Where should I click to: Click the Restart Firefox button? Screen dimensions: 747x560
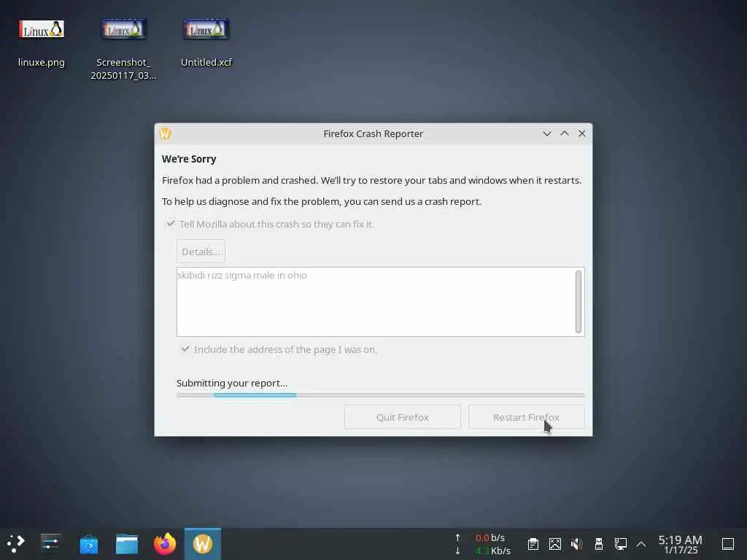point(527,417)
